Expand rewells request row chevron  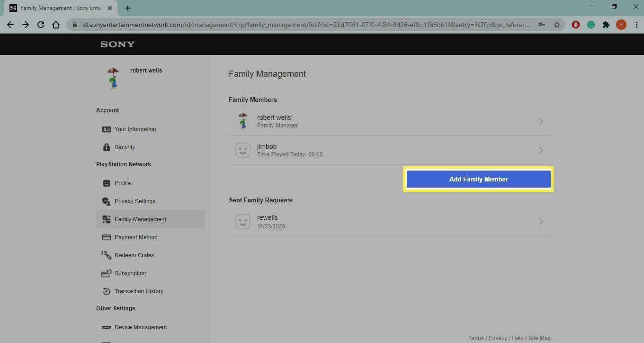541,222
